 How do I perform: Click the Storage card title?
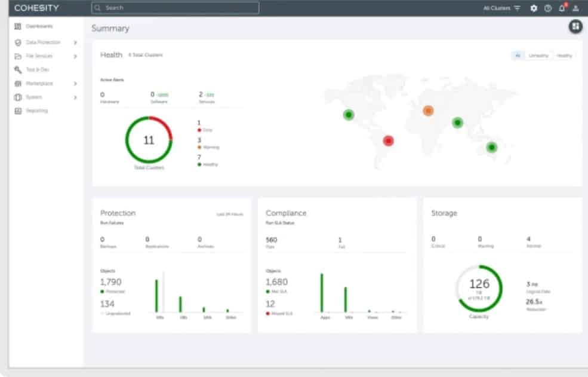[x=444, y=213]
